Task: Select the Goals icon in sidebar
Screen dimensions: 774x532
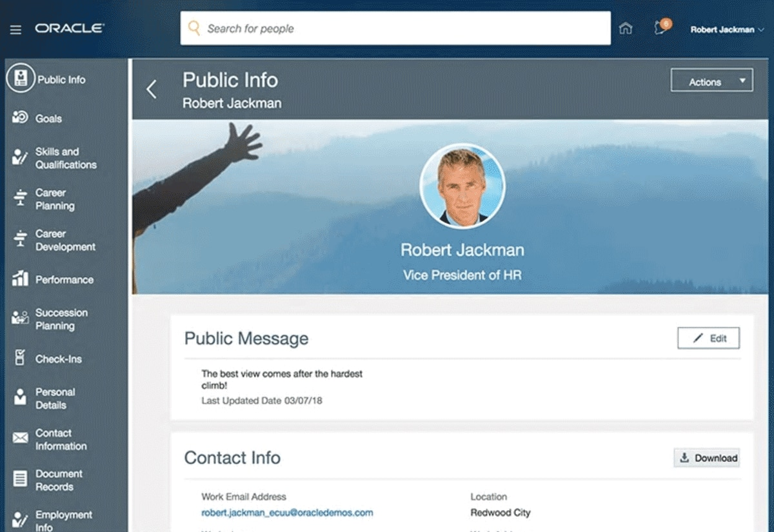Action: coord(20,118)
